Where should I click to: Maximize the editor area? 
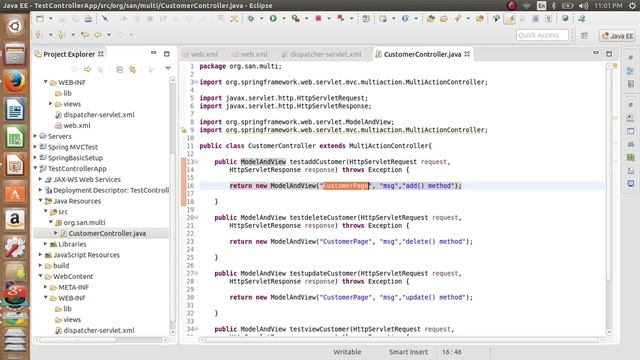point(609,53)
